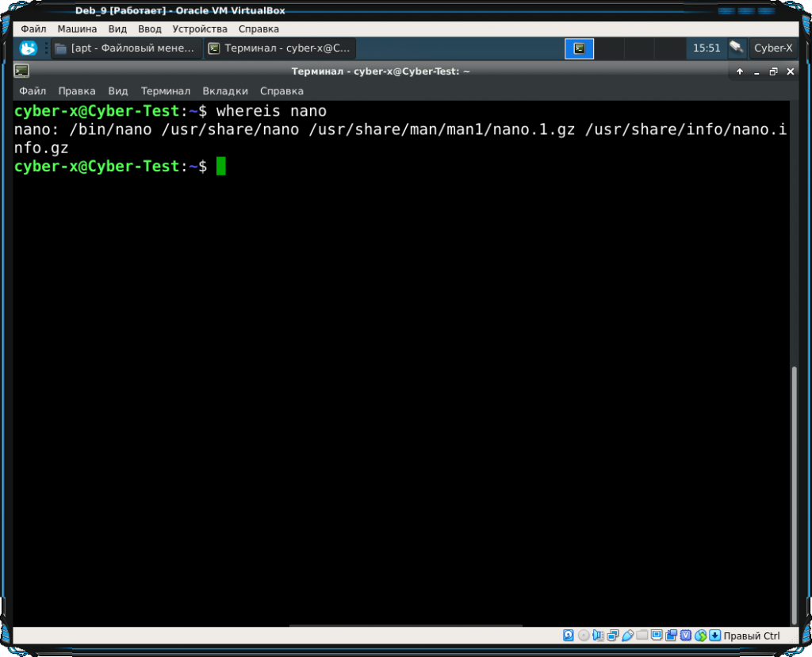812x657 pixels.
Task: Open terminal Правка menu
Action: point(77,91)
